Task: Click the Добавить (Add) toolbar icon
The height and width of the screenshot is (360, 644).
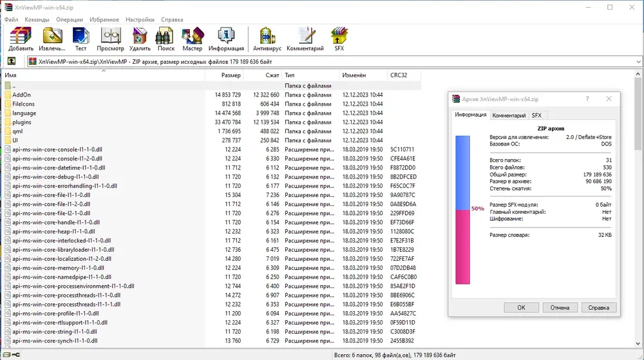Action: tap(21, 36)
